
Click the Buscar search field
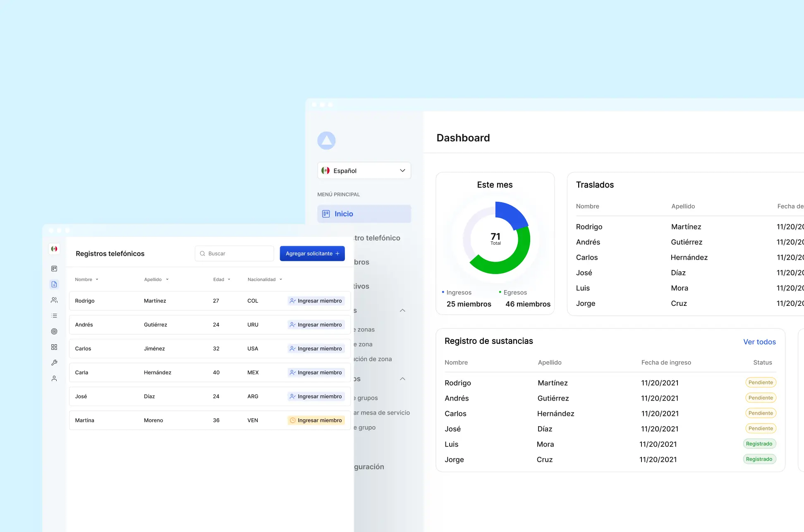pos(234,253)
